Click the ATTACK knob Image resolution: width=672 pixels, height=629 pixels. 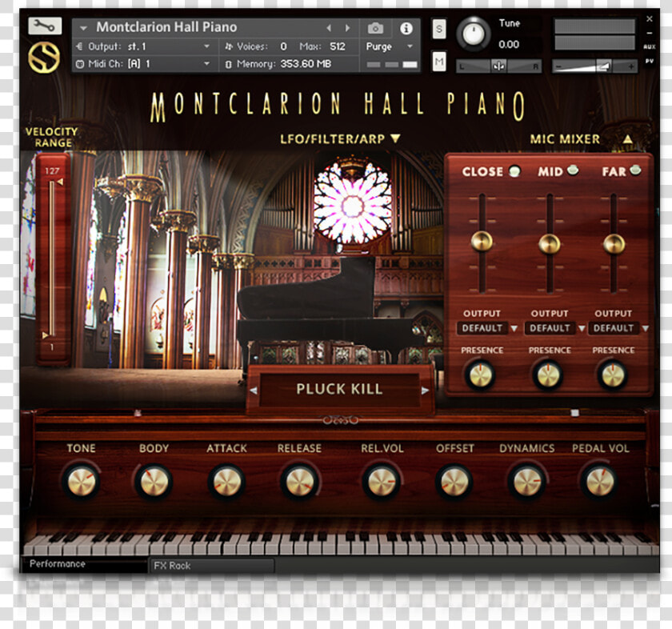tap(226, 482)
